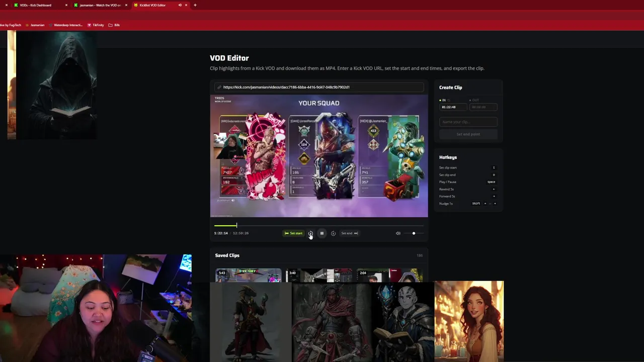
Task: Pause the VOD with the pause button
Action: [321, 233]
